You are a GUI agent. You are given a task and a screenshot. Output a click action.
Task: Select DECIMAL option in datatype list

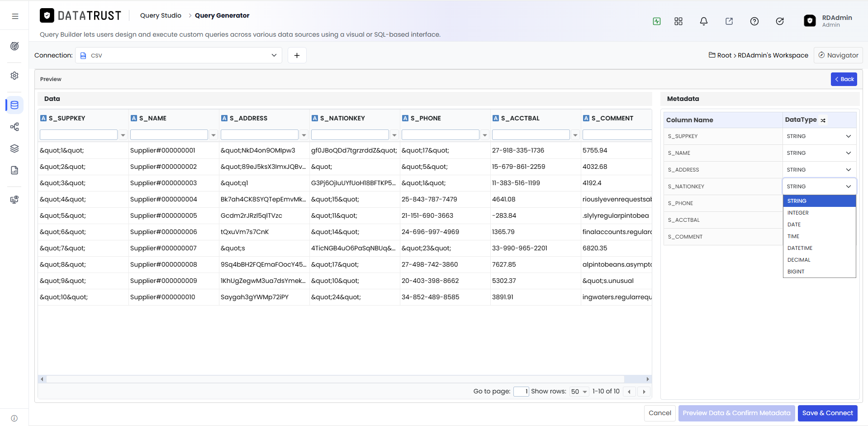coord(820,260)
